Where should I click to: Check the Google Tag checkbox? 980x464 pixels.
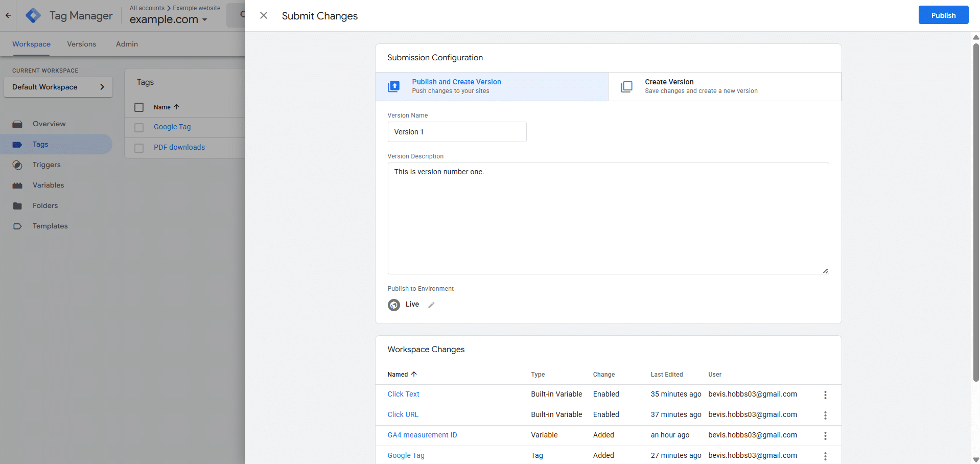[x=138, y=127]
